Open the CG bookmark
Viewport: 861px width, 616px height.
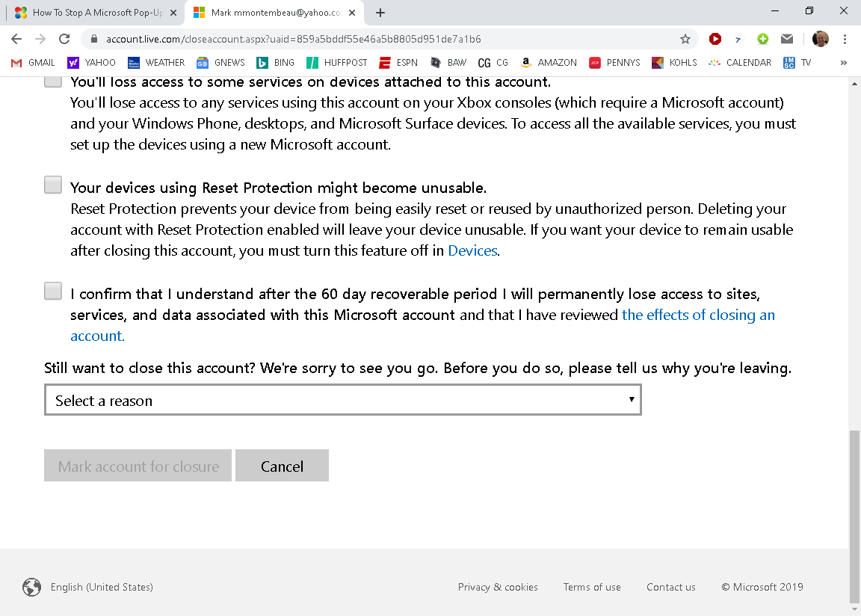coord(493,63)
